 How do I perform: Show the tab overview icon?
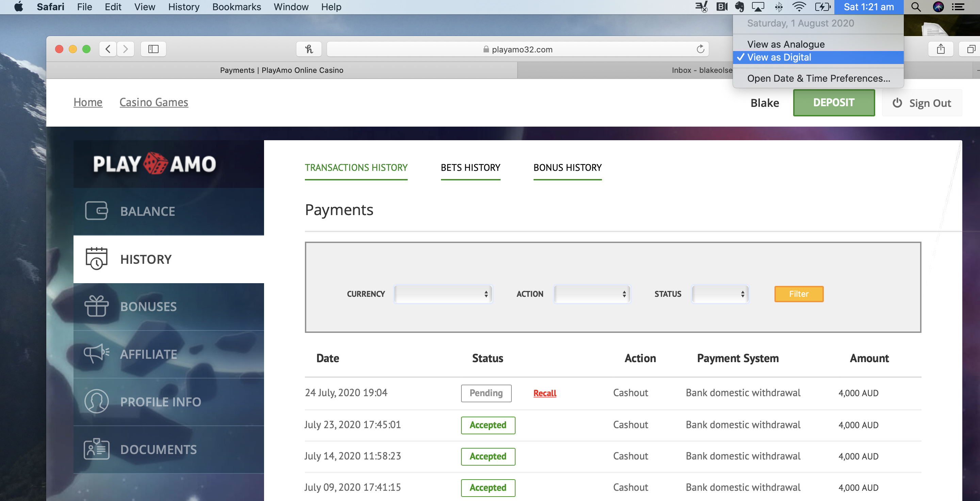pyautogui.click(x=971, y=49)
